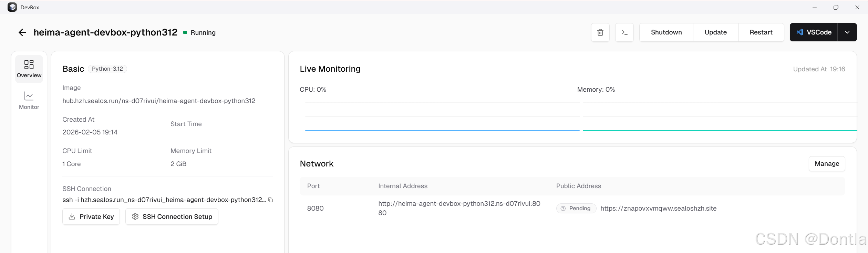Click the Update button
868x253 pixels.
coord(715,32)
